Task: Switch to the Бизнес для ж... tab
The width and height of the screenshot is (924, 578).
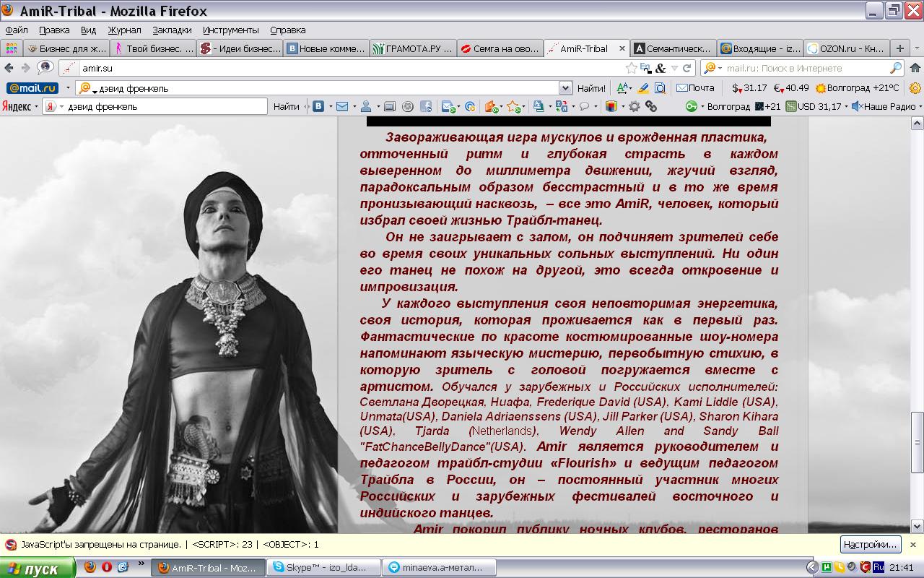Action: [66, 48]
